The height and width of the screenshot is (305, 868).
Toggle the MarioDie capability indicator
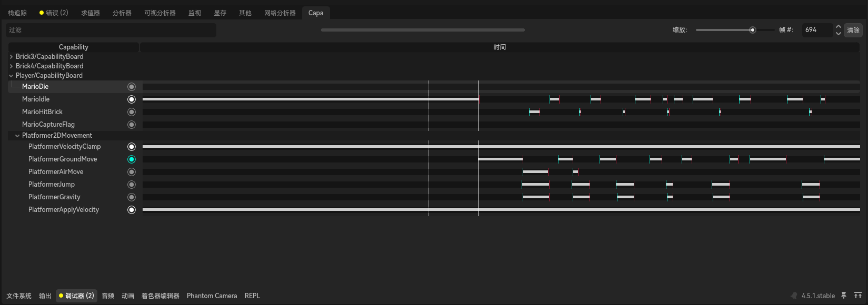(x=132, y=87)
